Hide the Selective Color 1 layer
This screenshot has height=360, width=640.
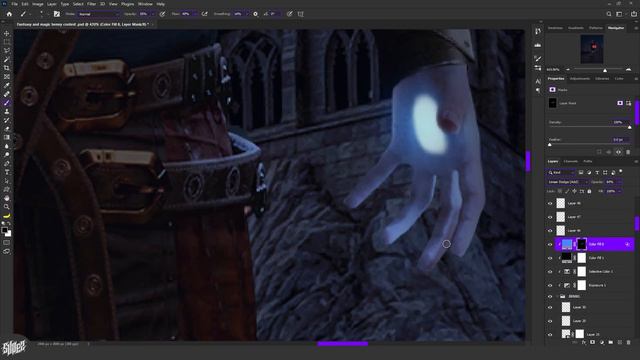(x=550, y=272)
